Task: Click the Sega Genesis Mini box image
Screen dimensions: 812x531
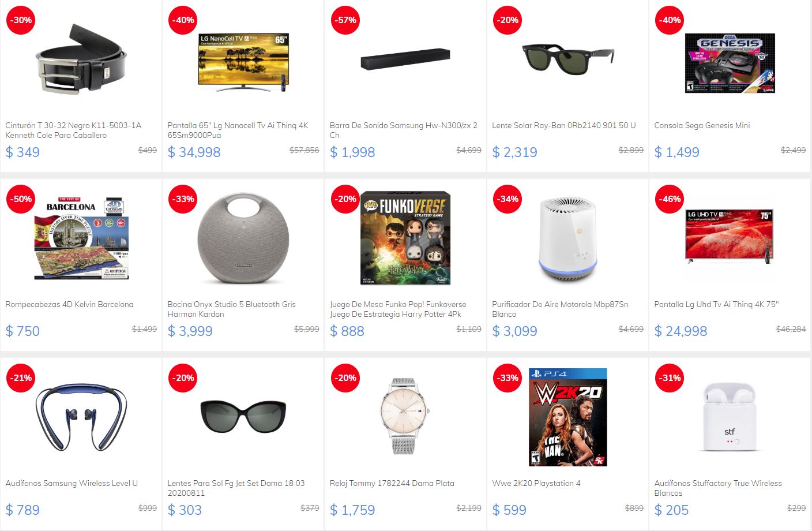Action: 730,63
